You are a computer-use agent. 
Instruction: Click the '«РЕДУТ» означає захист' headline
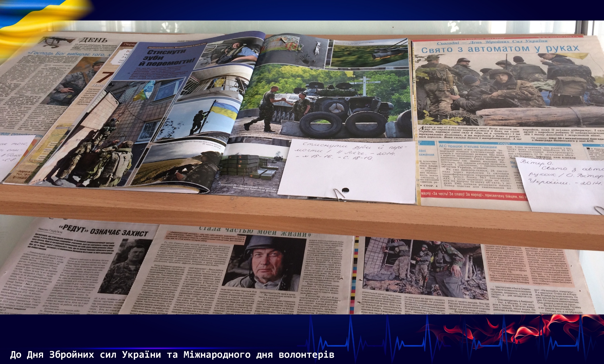click(x=103, y=232)
